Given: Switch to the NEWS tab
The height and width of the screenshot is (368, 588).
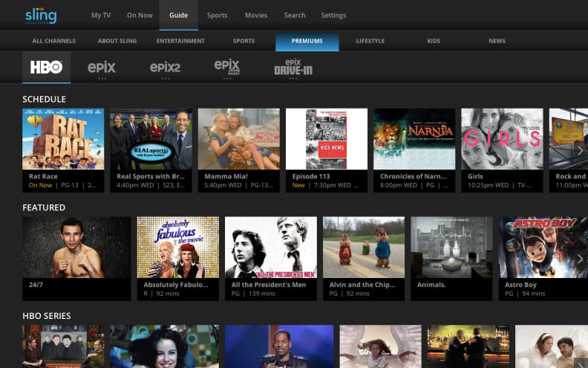Looking at the screenshot, I should click(497, 41).
